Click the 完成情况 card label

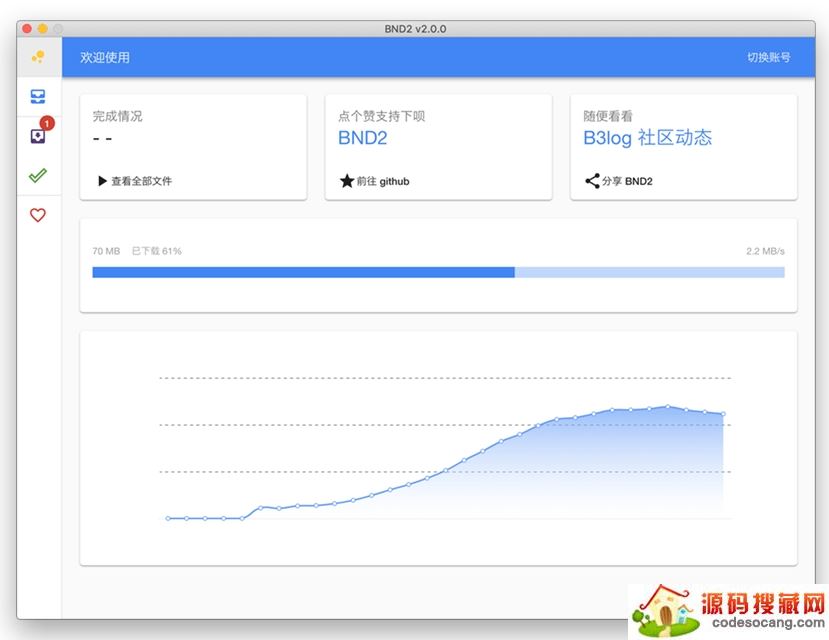tap(117, 116)
